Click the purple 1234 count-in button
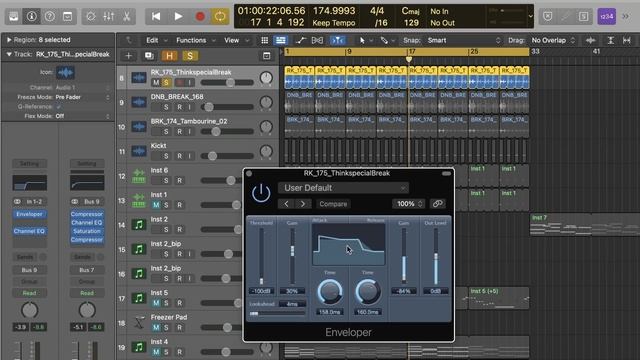 [607, 16]
